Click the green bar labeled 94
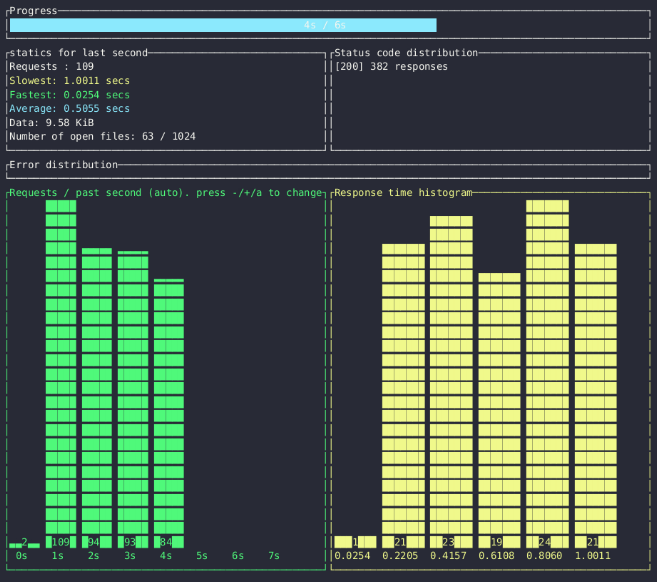Screen dimensions: 657x582 click(x=97, y=398)
